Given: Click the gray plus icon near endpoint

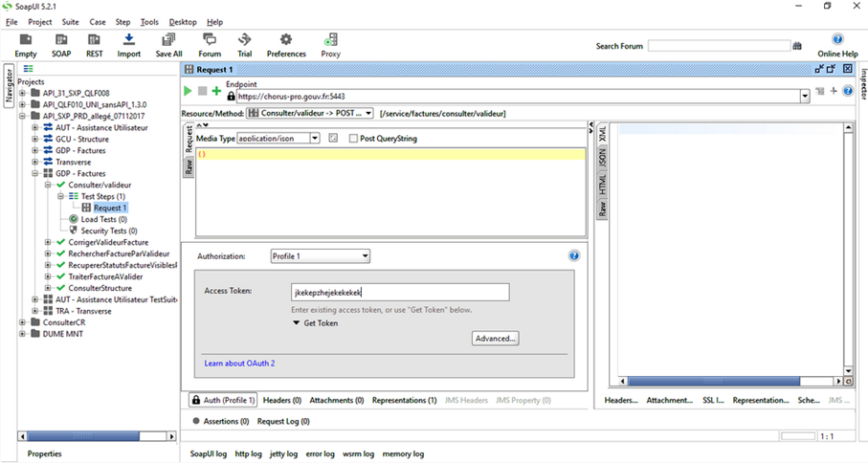Looking at the screenshot, I should point(834,91).
